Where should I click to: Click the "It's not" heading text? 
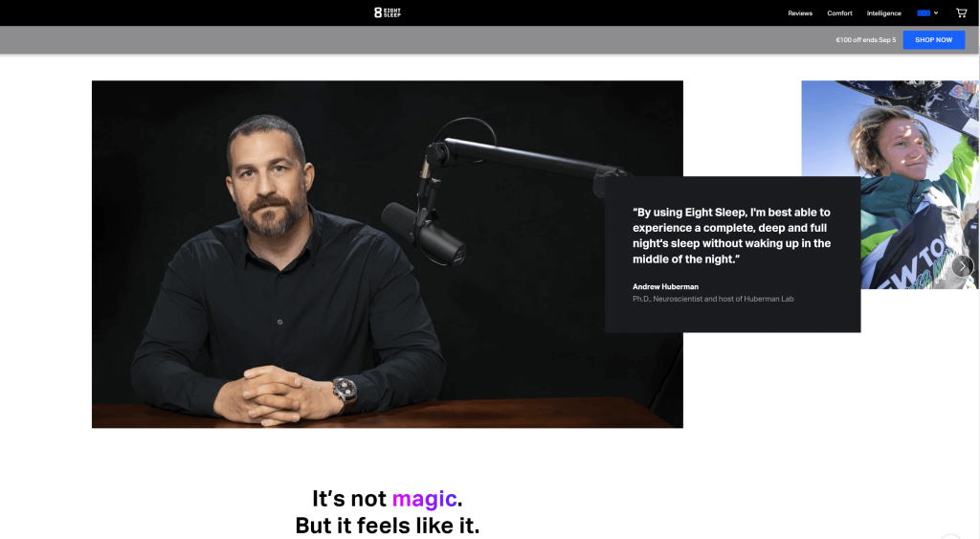point(349,499)
